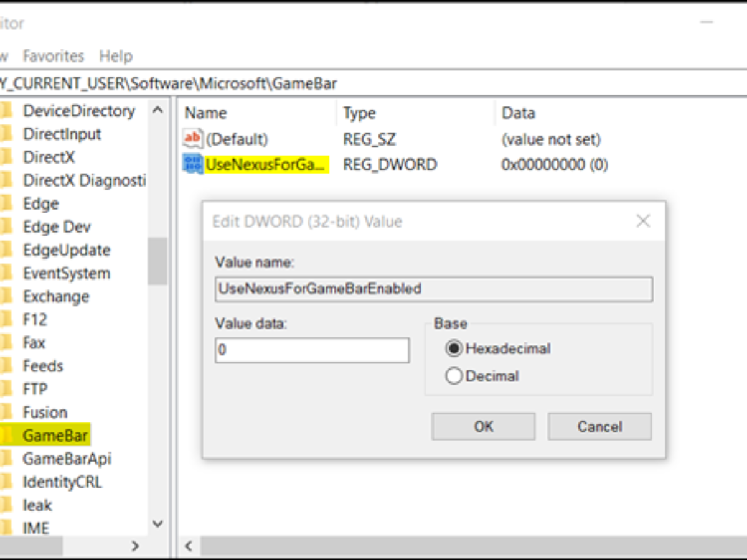Select the Hexadecimal base option
This screenshot has height=560, width=747.
[x=454, y=348]
